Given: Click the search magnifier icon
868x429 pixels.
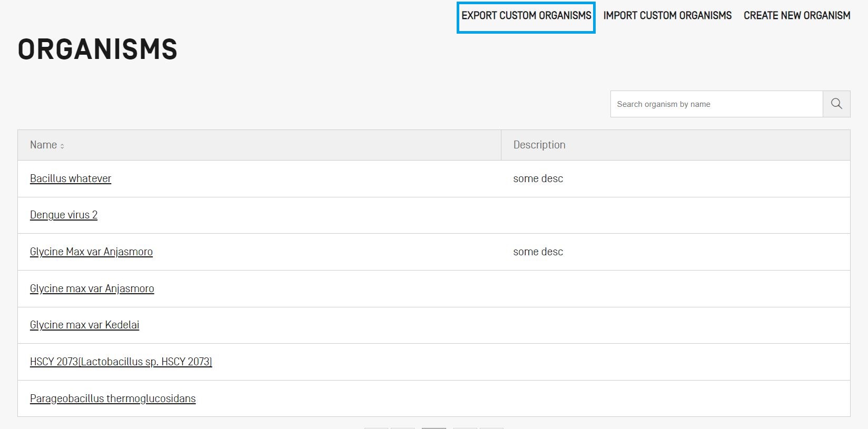Looking at the screenshot, I should coord(836,104).
